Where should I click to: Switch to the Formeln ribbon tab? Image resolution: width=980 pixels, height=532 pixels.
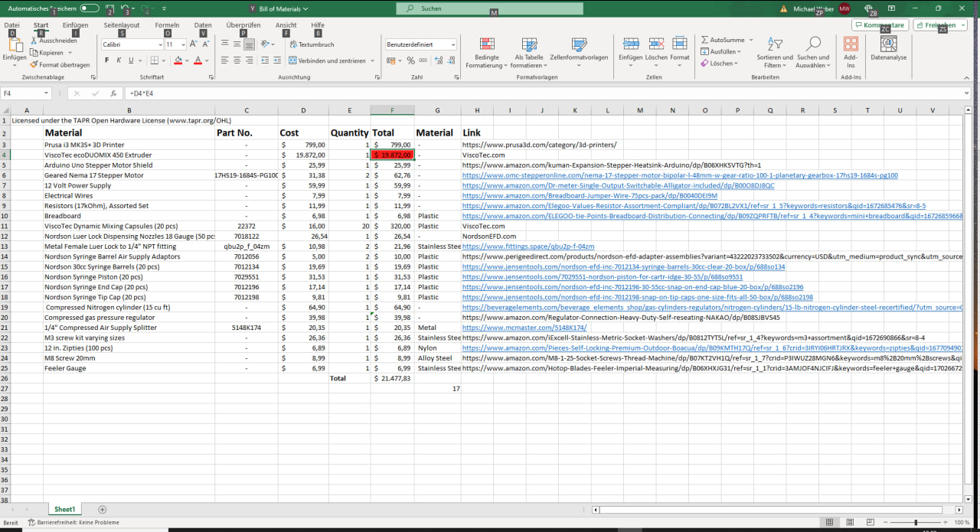pos(167,25)
